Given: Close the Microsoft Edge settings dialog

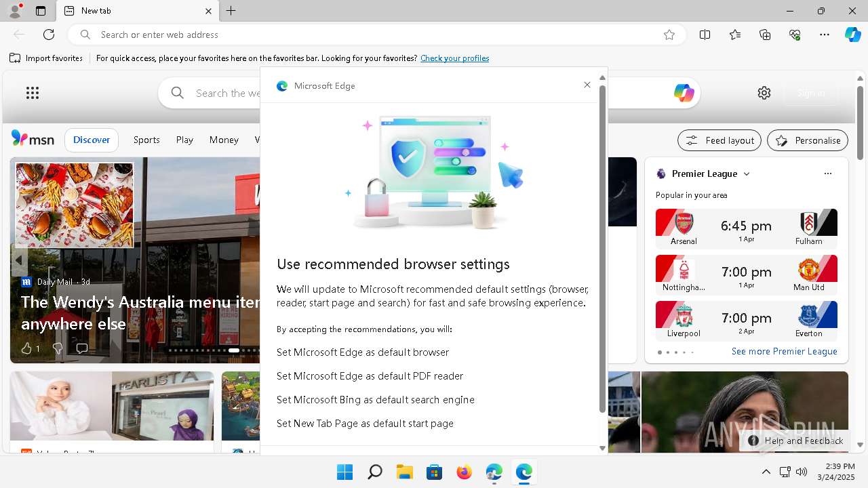Looking at the screenshot, I should click(x=587, y=85).
